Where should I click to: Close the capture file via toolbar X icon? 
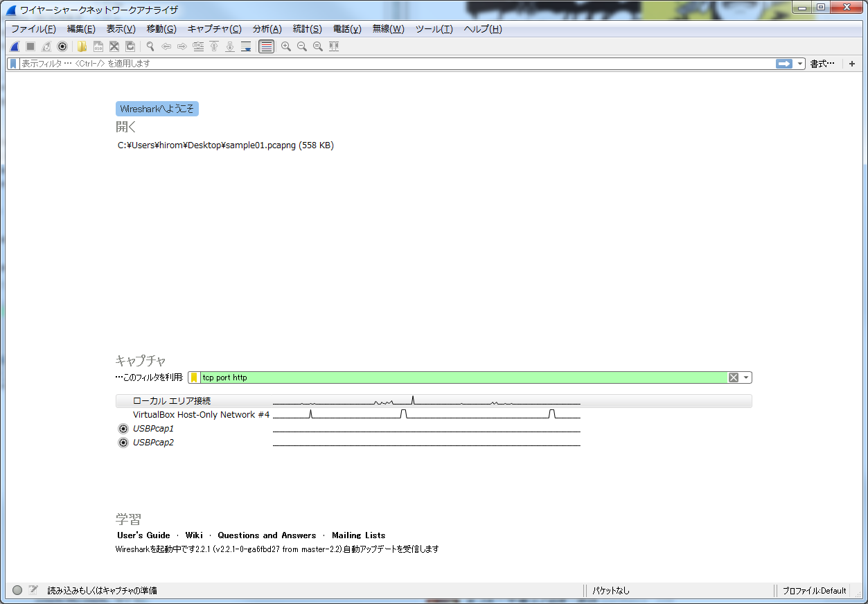(x=114, y=46)
